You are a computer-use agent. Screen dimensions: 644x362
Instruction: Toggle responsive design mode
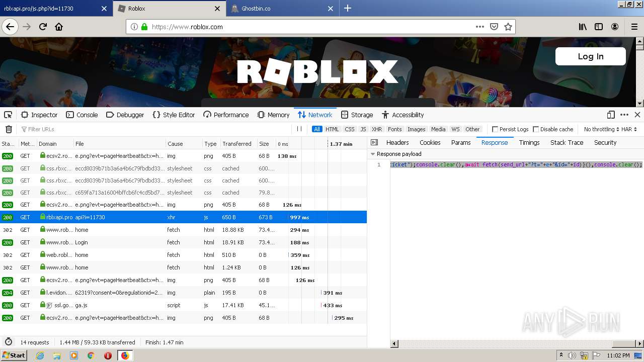point(611,115)
